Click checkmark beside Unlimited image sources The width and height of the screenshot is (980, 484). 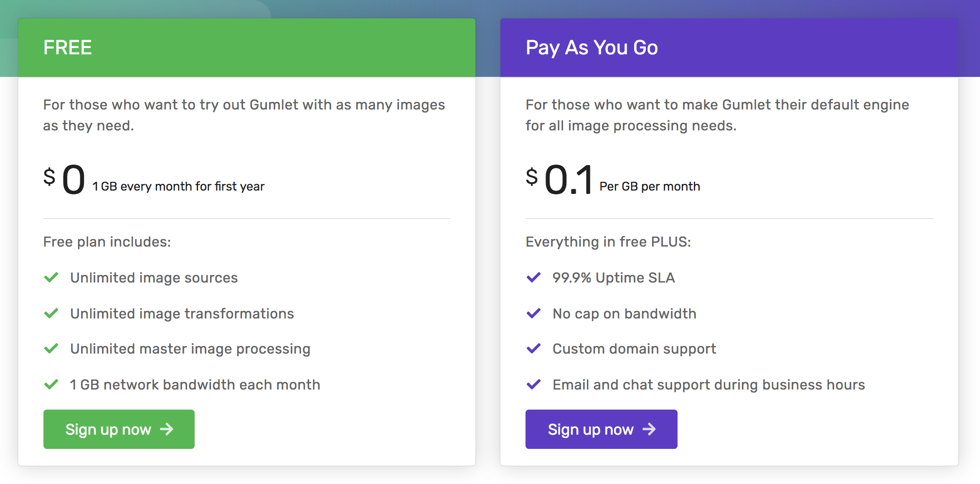click(51, 278)
